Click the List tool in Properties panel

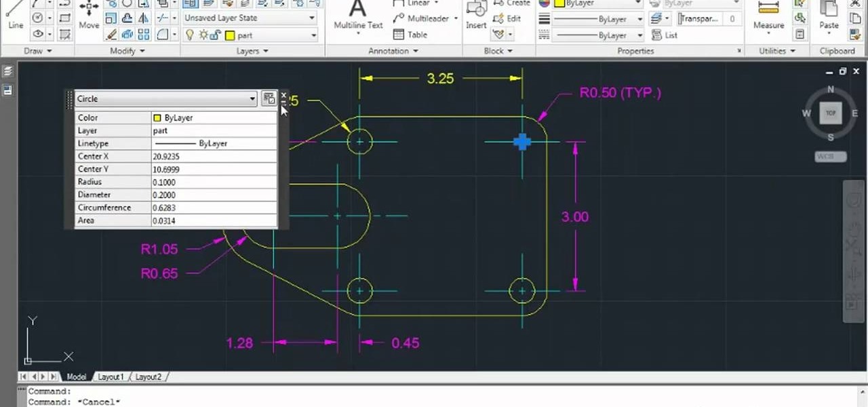click(x=662, y=35)
